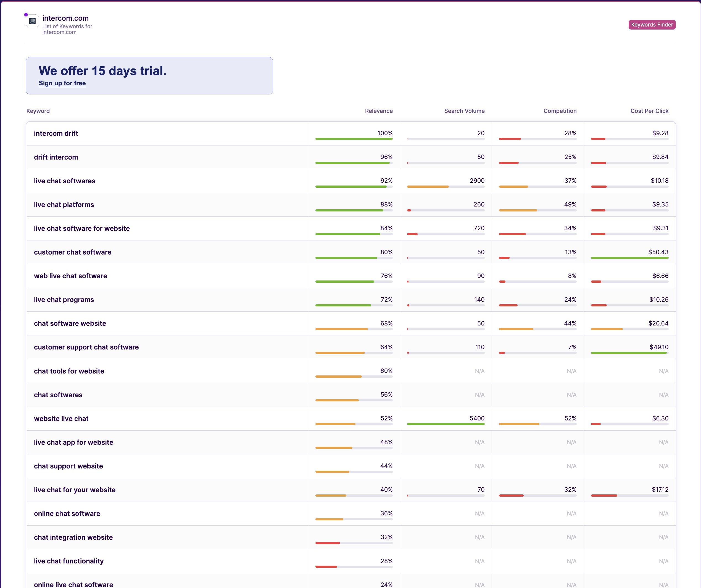Click the 2900 search volume bar

point(446,187)
